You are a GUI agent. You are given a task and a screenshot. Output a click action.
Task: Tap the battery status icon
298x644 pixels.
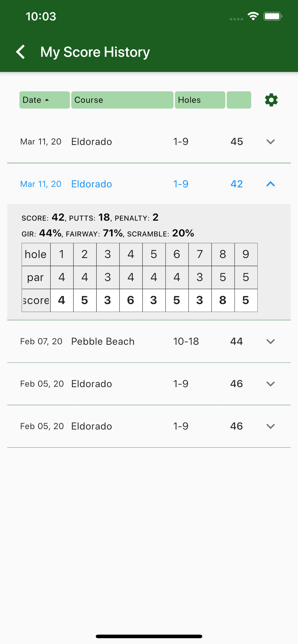point(273,16)
